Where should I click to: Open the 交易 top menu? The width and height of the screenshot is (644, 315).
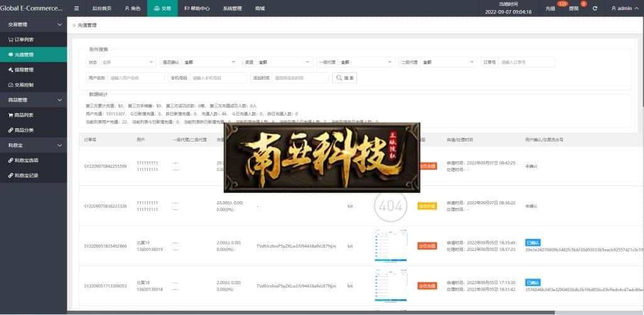coord(163,8)
